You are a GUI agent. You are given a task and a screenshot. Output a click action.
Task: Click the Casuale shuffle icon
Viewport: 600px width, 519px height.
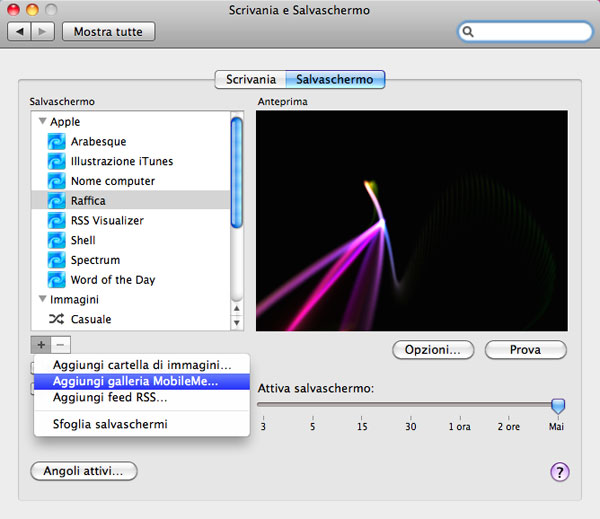click(56, 319)
